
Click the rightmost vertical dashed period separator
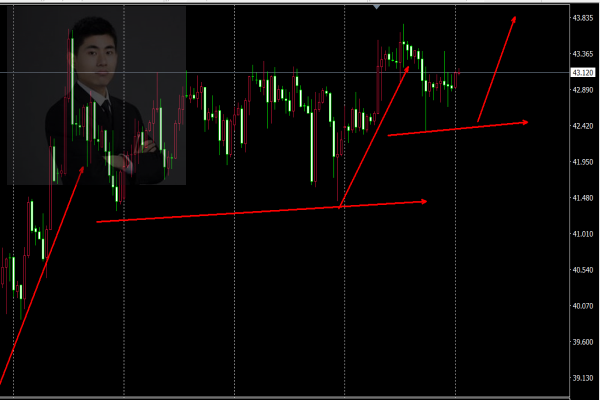coord(455,200)
